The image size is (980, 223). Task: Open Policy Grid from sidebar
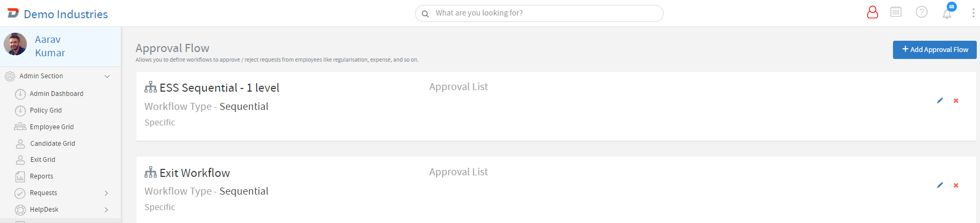coord(46,110)
